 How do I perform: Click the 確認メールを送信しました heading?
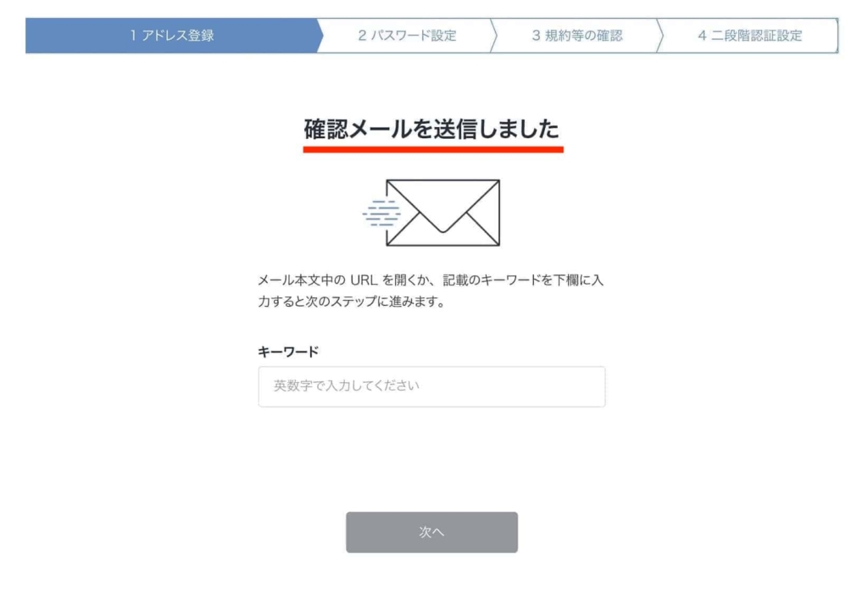click(431, 129)
